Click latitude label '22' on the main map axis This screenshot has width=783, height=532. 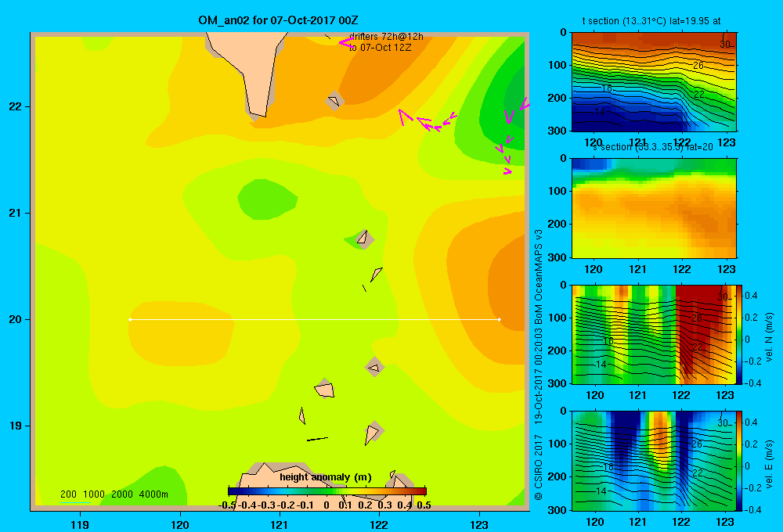(16, 106)
